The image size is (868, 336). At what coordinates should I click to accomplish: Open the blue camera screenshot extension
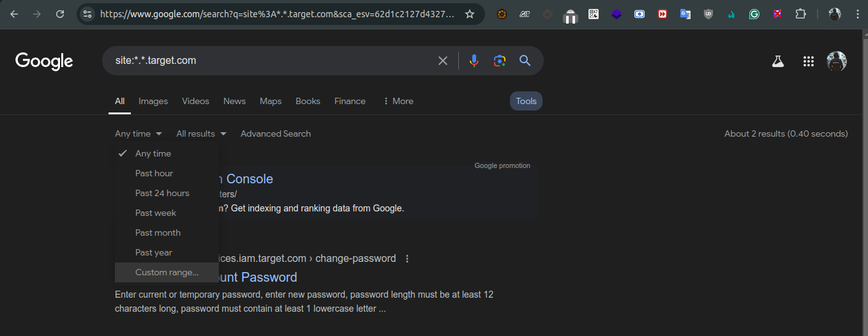(x=640, y=13)
